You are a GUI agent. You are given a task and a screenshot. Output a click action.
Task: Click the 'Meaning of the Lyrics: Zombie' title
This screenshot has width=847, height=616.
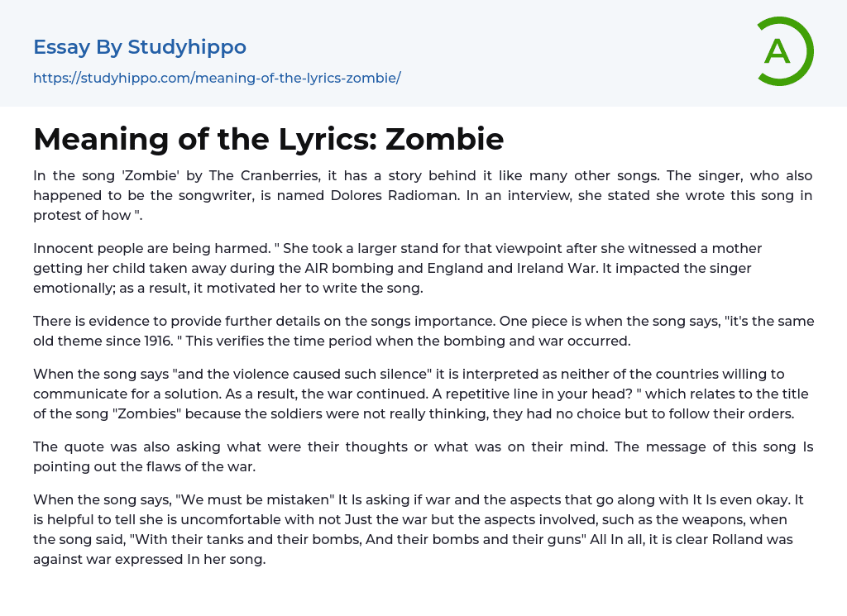[268, 139]
